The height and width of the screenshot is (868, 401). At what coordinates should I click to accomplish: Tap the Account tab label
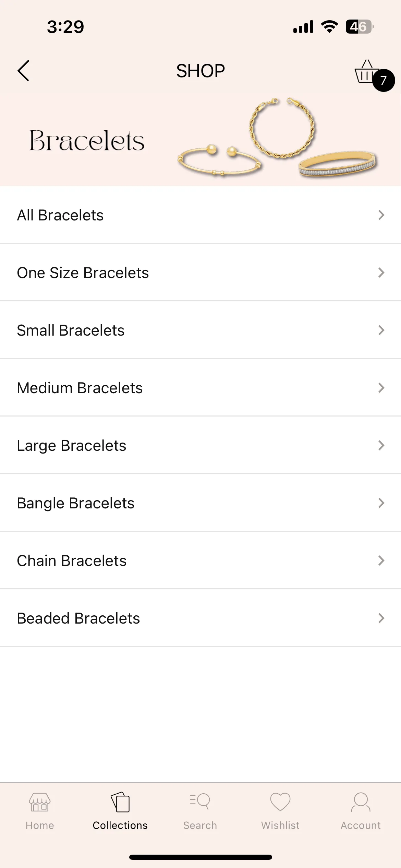point(361,825)
